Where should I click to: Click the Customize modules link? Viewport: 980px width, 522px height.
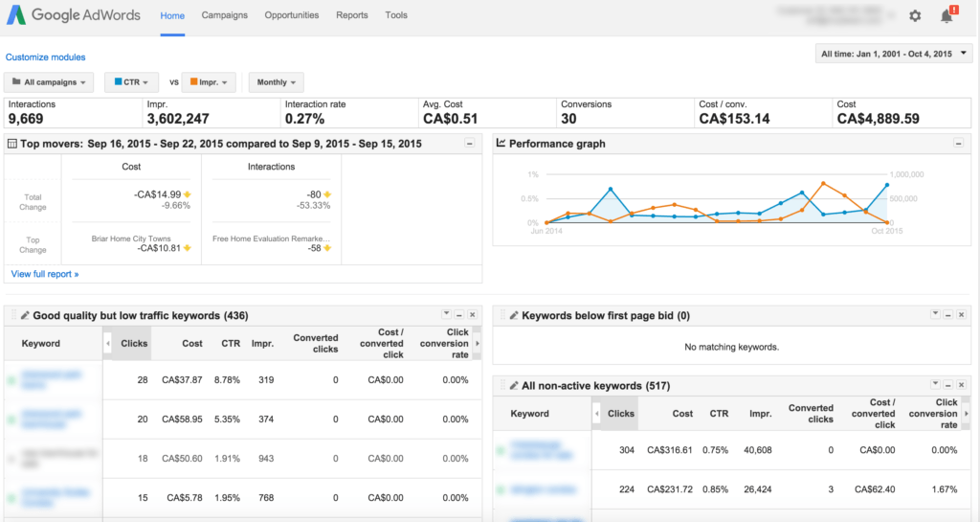click(x=45, y=57)
